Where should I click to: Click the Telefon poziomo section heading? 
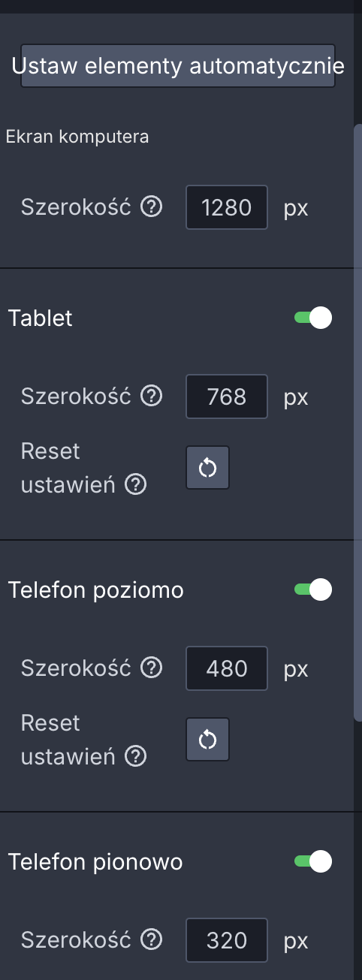pos(95,590)
